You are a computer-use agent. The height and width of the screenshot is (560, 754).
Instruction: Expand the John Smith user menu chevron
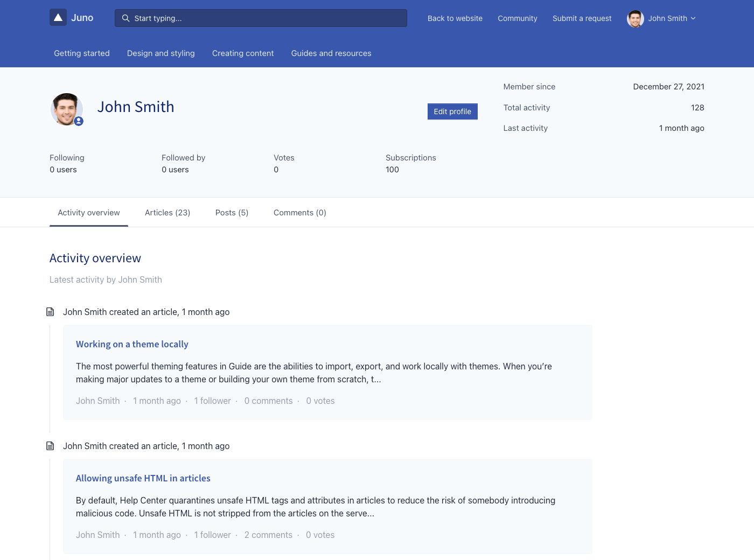pyautogui.click(x=693, y=18)
